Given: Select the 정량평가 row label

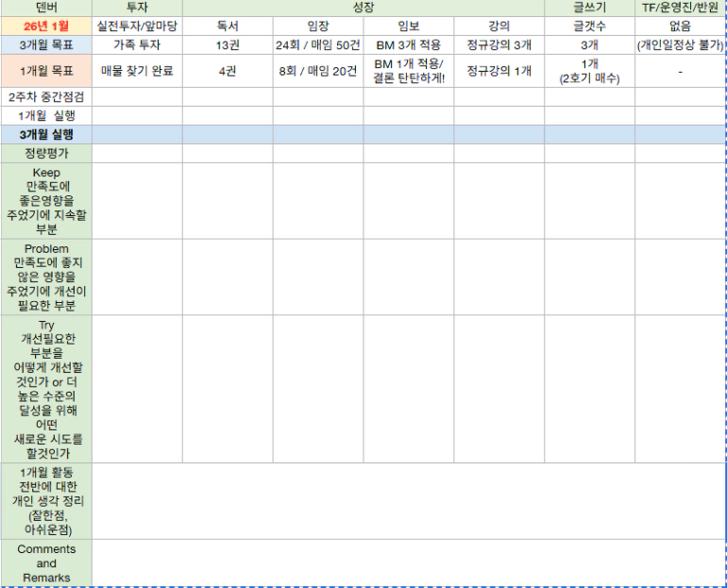Looking at the screenshot, I should (46, 153).
